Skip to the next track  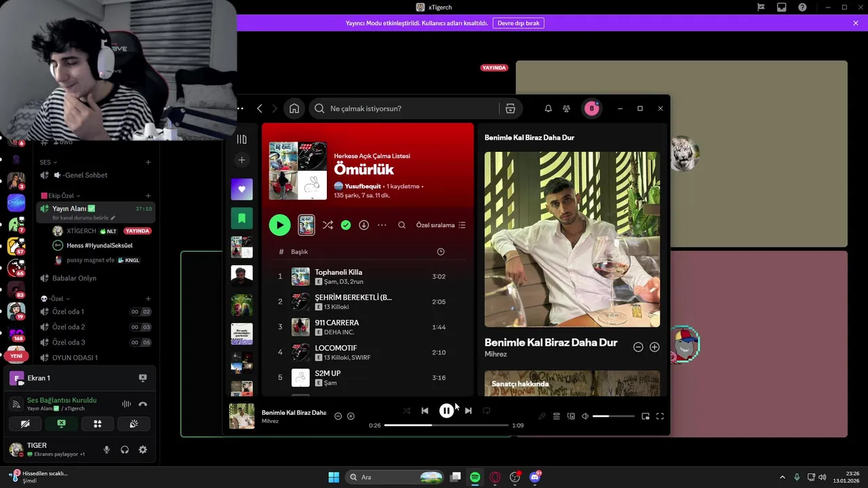pyautogui.click(x=468, y=411)
